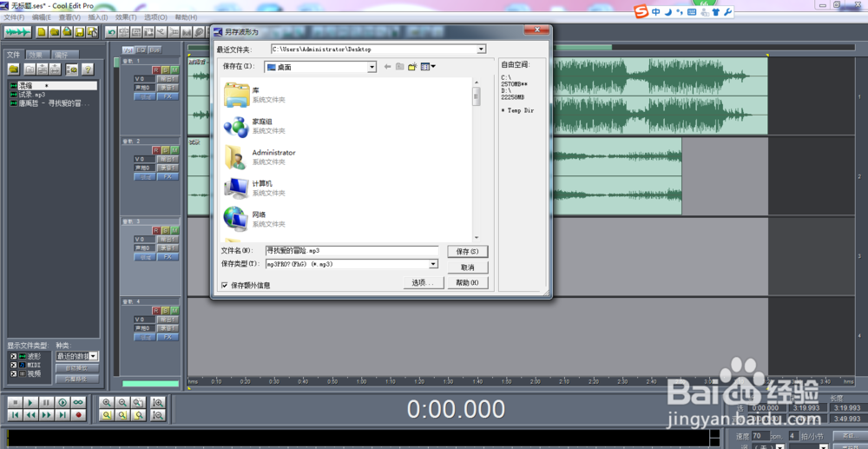This screenshot has width=868, height=449.
Task: Click the Sogou input method S icon
Action: click(641, 11)
